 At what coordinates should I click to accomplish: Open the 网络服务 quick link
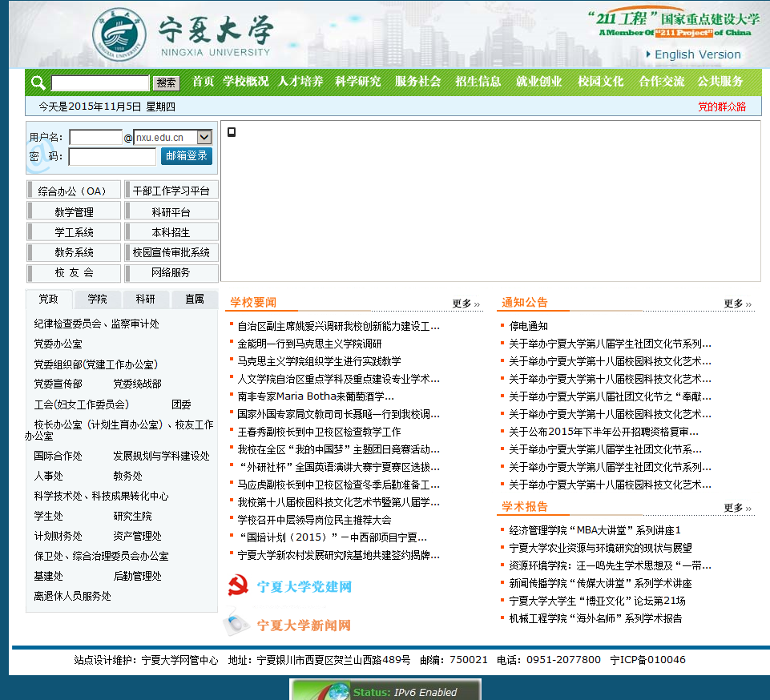pyautogui.click(x=171, y=272)
